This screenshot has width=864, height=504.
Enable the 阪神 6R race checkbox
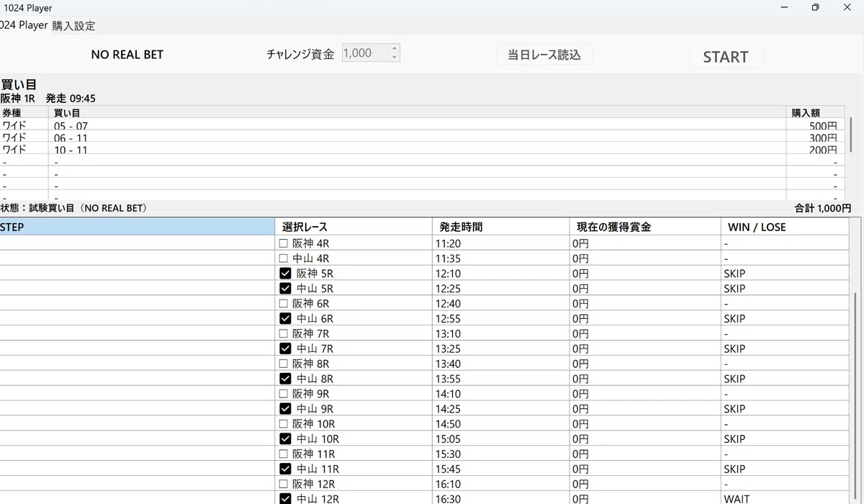pyautogui.click(x=283, y=304)
